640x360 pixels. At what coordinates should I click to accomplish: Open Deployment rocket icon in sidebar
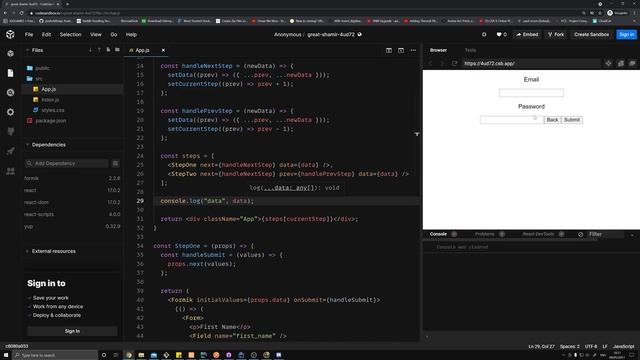coord(10,151)
